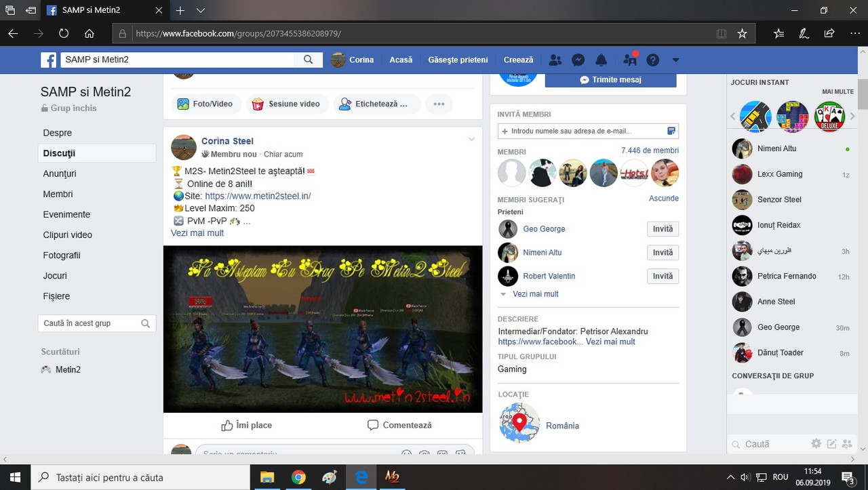Click the search in group field
This screenshot has height=490, width=868.
[x=97, y=323]
